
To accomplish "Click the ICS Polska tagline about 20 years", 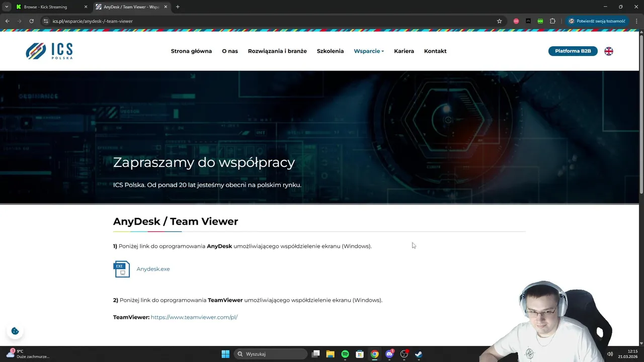I will [207, 185].
